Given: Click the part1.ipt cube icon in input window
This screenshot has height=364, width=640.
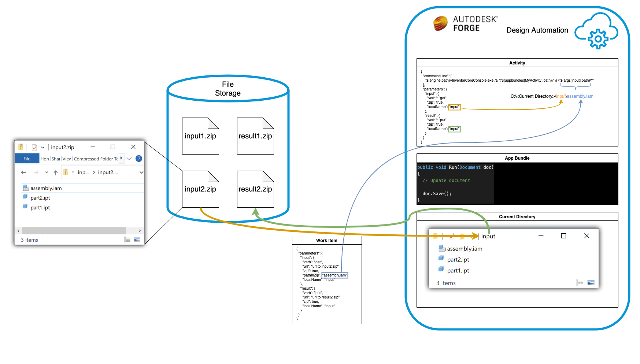Looking at the screenshot, I should pyautogui.click(x=441, y=269).
